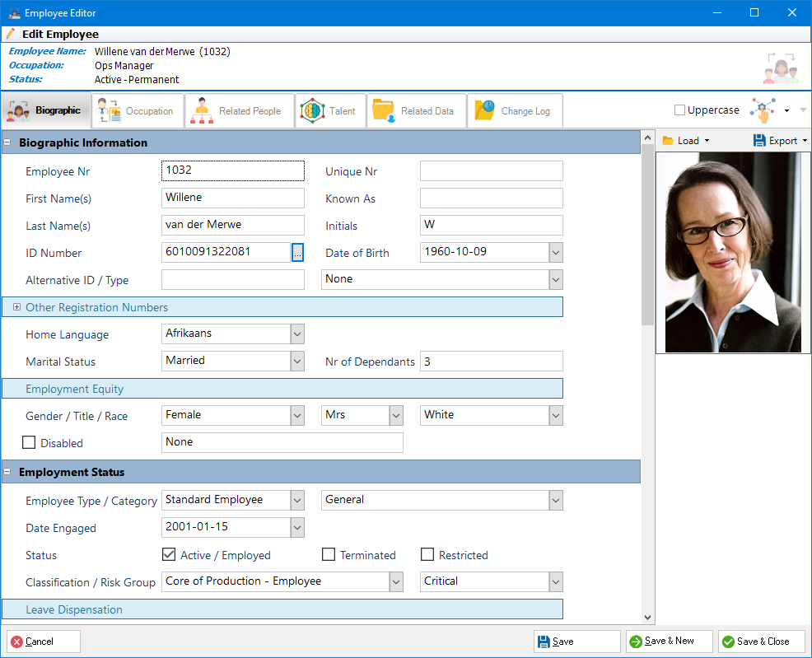Viewport: 812px width, 658px height.
Task: Open the Classification dropdown
Action: (x=396, y=582)
